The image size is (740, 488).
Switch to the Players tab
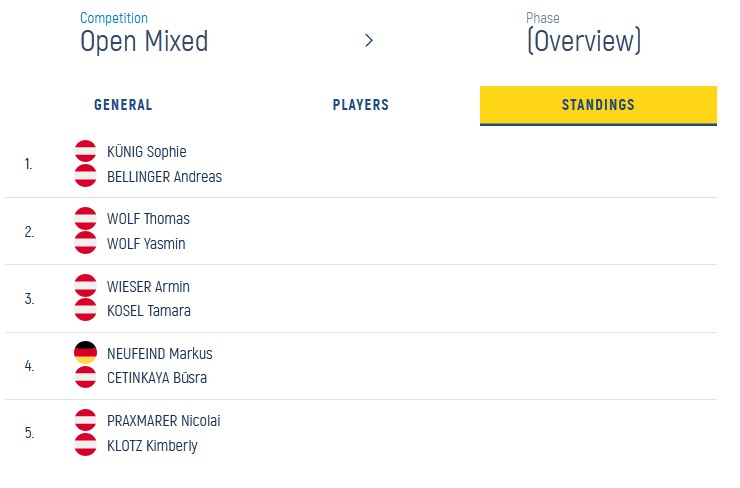360,105
